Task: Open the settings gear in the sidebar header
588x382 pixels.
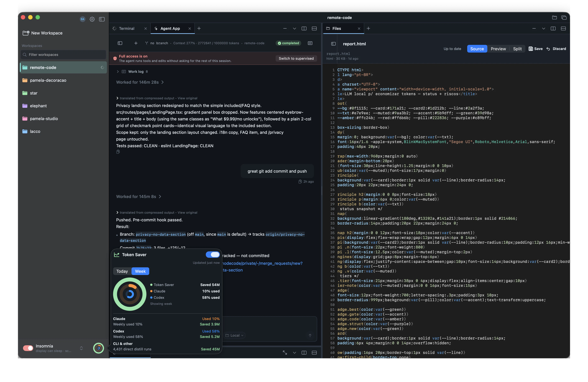Action: [x=92, y=19]
